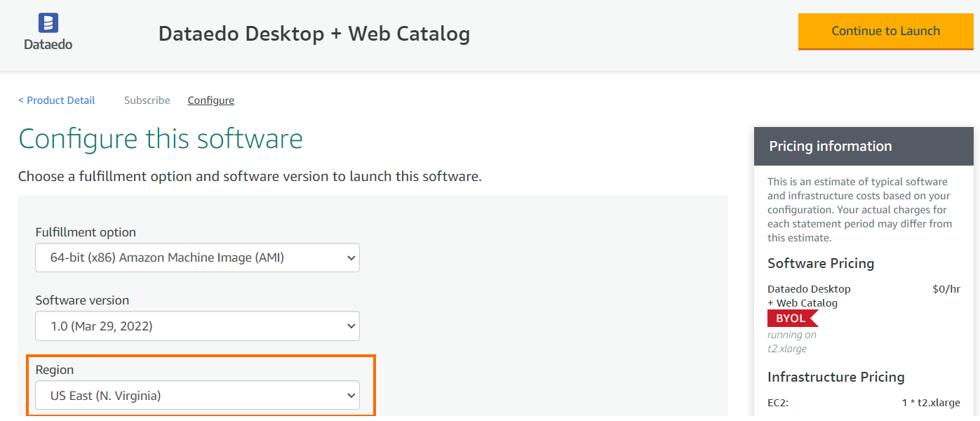Image resolution: width=980 pixels, height=421 pixels.
Task: Switch to the Subscribe step
Action: (147, 100)
